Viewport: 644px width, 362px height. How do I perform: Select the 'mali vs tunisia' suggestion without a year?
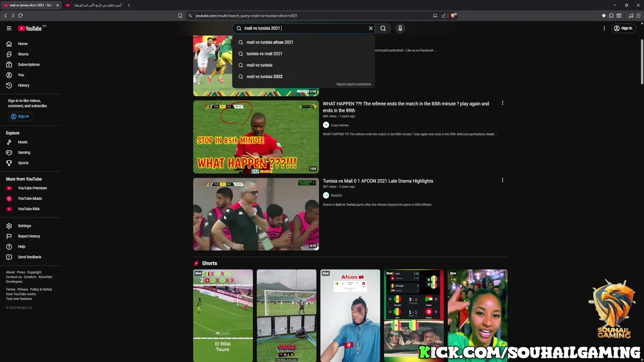pyautogui.click(x=303, y=65)
